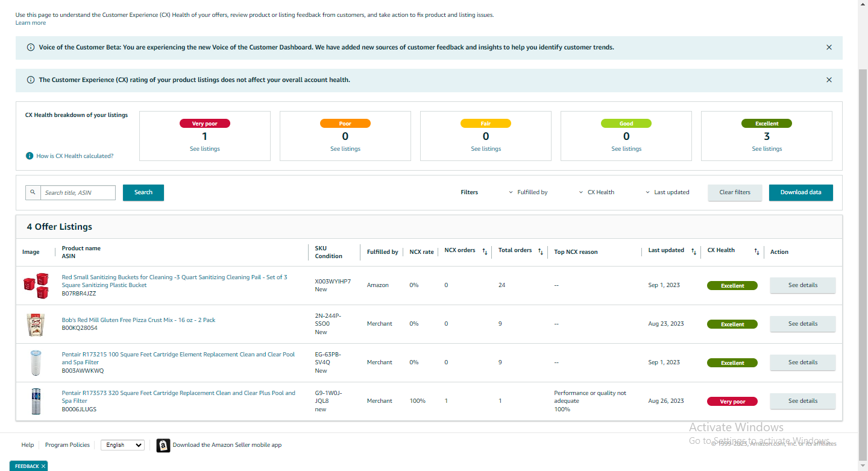See details for Bob's Red Mill Pizza Crust
The width and height of the screenshot is (868, 471).
[803, 324]
